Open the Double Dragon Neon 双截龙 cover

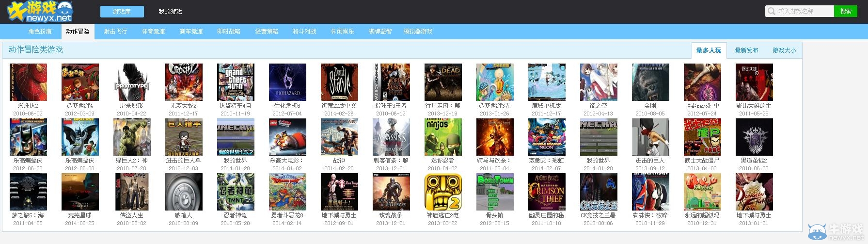[x=547, y=137]
